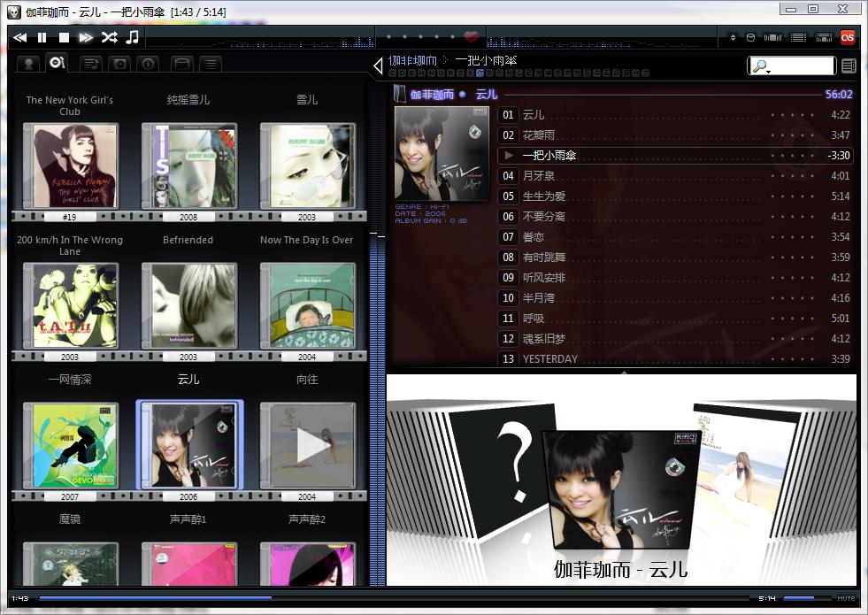Select track 13 YESTERDAY
868x615 pixels.
point(674,358)
